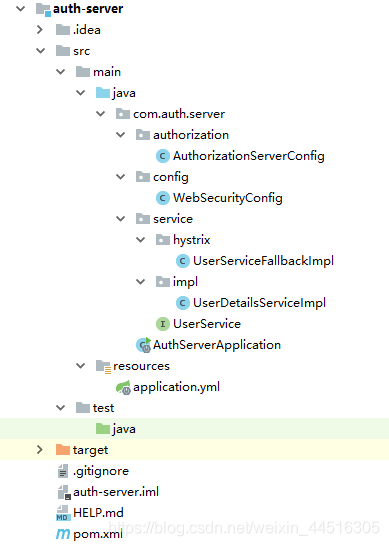This screenshot has height=546, width=389.
Task: Click the green test java folder icon
Action: click(103, 429)
